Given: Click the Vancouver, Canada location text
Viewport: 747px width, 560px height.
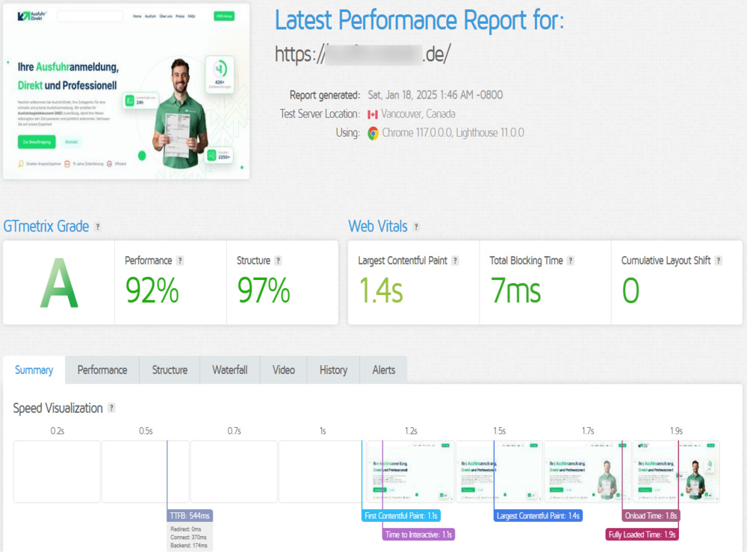Looking at the screenshot, I should click(x=418, y=114).
